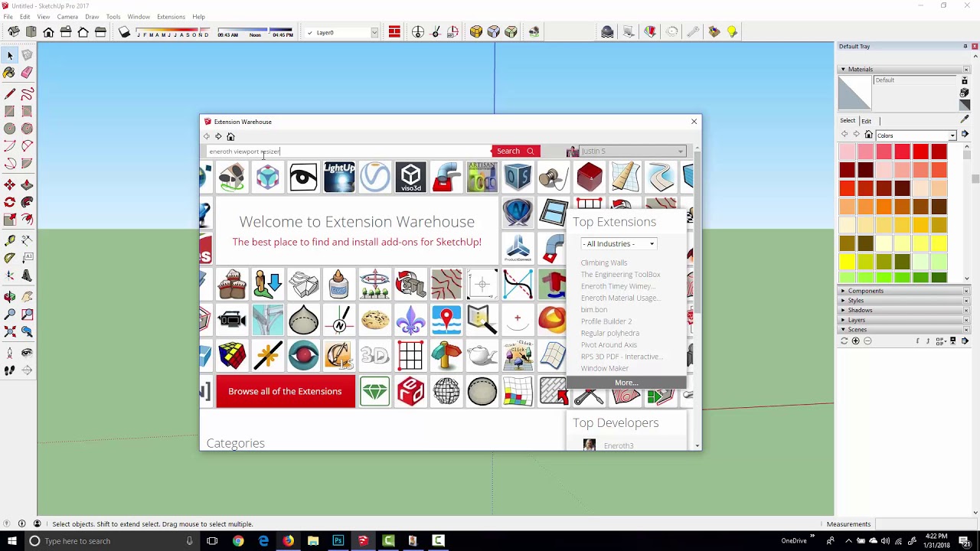Activate the Walk footprints tool
This screenshot has width=980, height=551.
pos(10,370)
